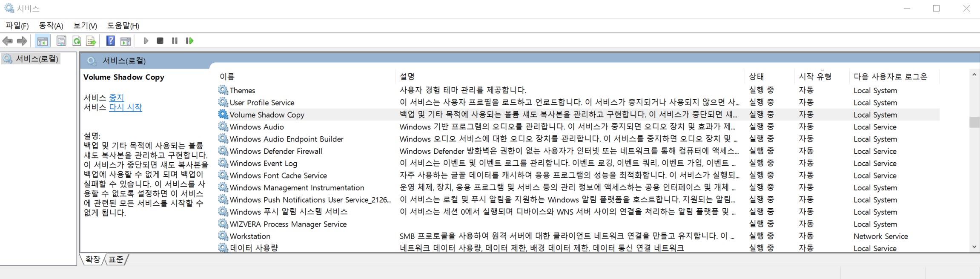The image size is (980, 279).
Task: Select Windows Management Instrumentation row
Action: click(x=578, y=187)
